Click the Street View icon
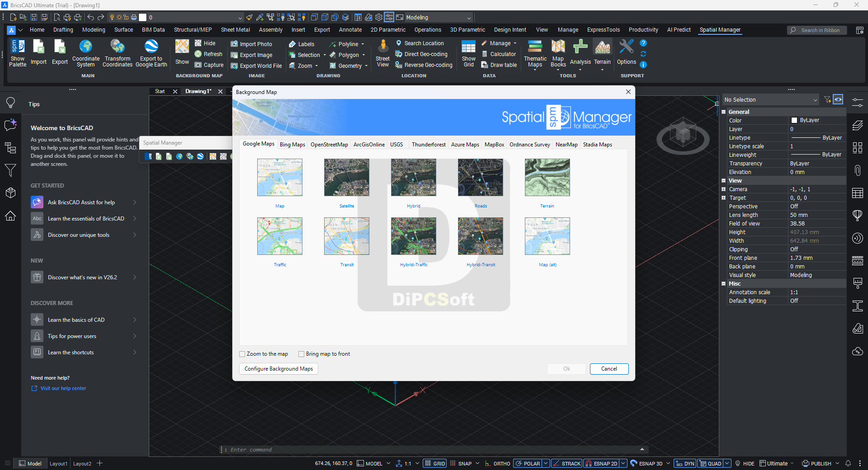This screenshot has width=868, height=470. click(x=382, y=53)
